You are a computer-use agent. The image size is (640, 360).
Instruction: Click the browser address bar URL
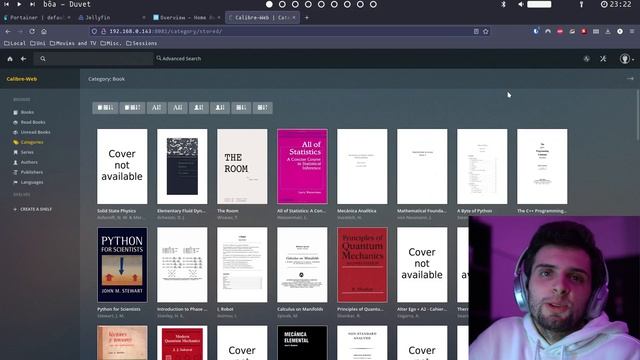click(x=166, y=31)
